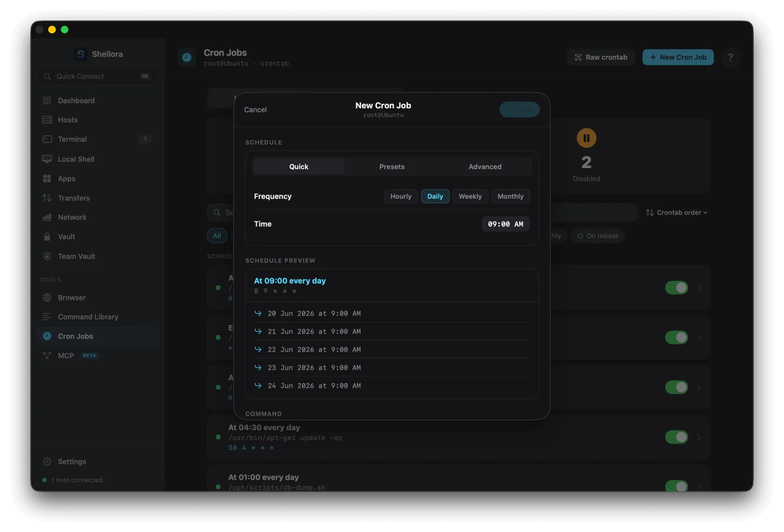Select Cron Jobs in the sidebar
The width and height of the screenshot is (784, 532).
(98, 336)
